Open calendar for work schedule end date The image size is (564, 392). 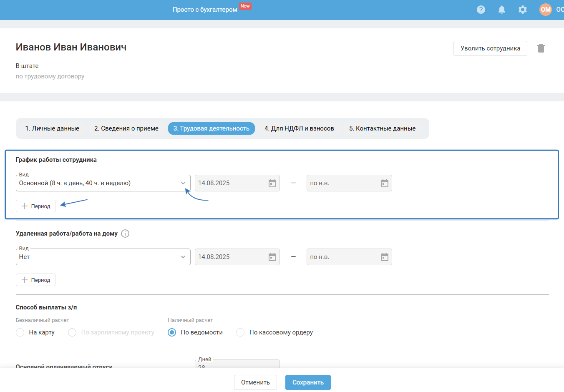(x=385, y=183)
